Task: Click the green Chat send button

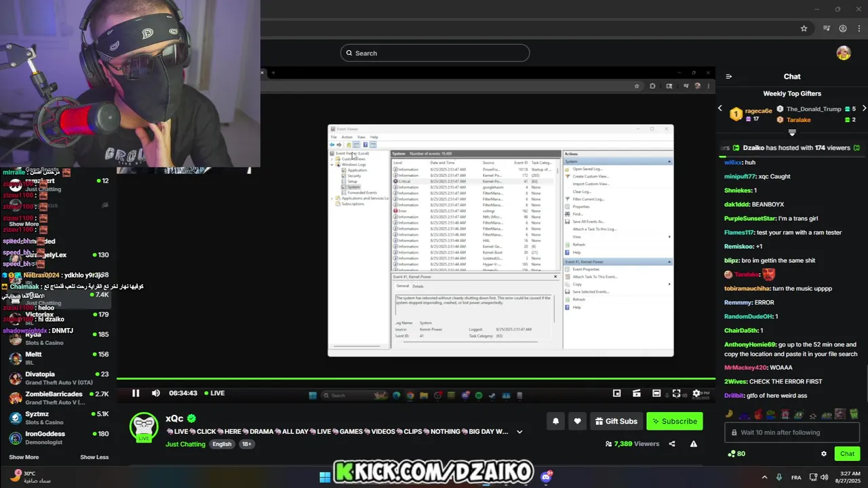Action: (847, 453)
